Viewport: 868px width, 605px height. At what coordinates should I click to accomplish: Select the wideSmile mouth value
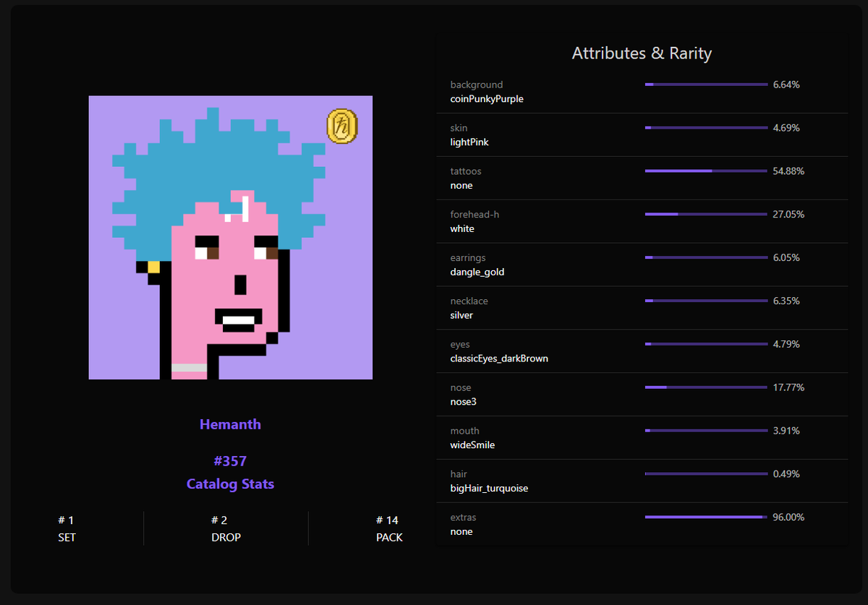(472, 445)
